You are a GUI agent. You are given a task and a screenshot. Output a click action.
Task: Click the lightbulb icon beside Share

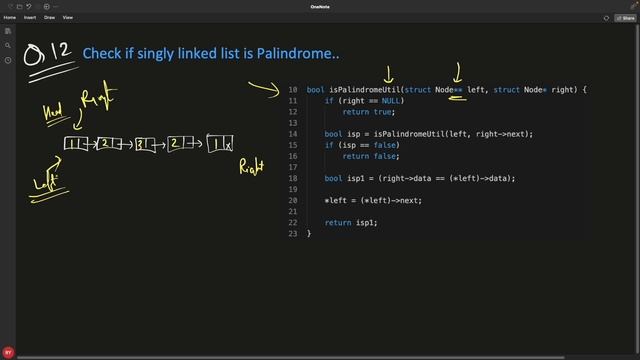(x=606, y=18)
